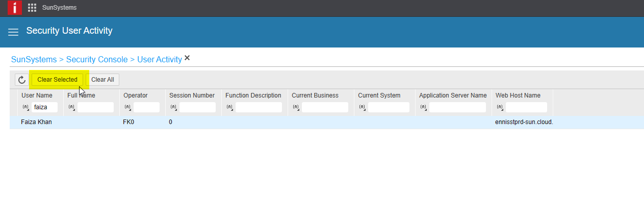
Task: Sort by Session Number column header
Action: coord(192,95)
